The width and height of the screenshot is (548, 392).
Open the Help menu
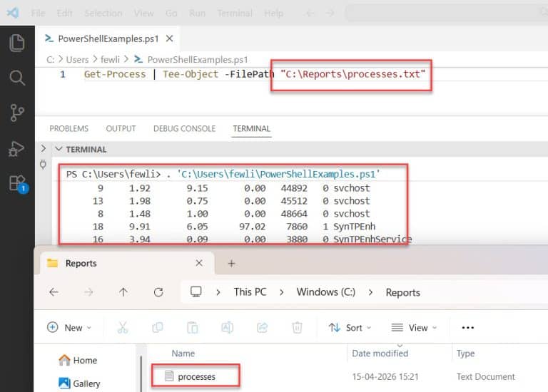tap(274, 14)
